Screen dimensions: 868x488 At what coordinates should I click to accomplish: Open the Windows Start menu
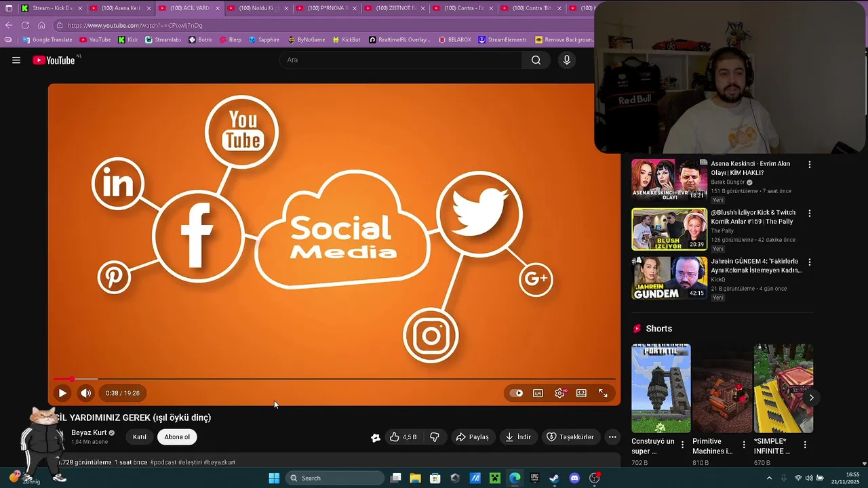(274, 478)
